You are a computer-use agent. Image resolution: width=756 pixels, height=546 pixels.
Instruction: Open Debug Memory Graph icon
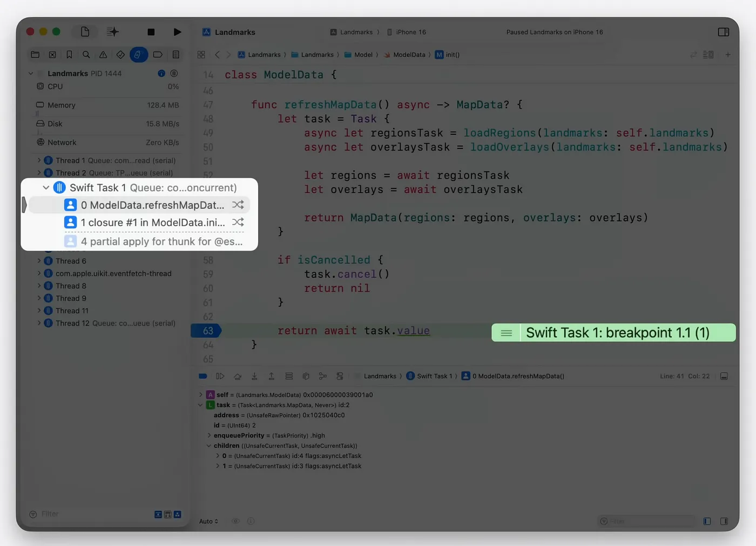coord(323,376)
